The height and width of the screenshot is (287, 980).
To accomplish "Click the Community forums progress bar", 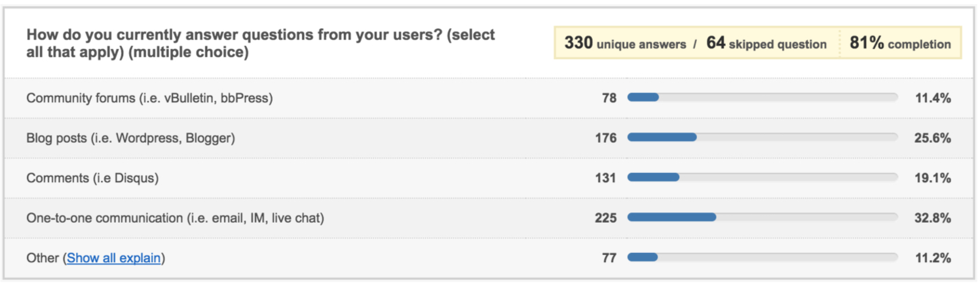I will tap(763, 98).
